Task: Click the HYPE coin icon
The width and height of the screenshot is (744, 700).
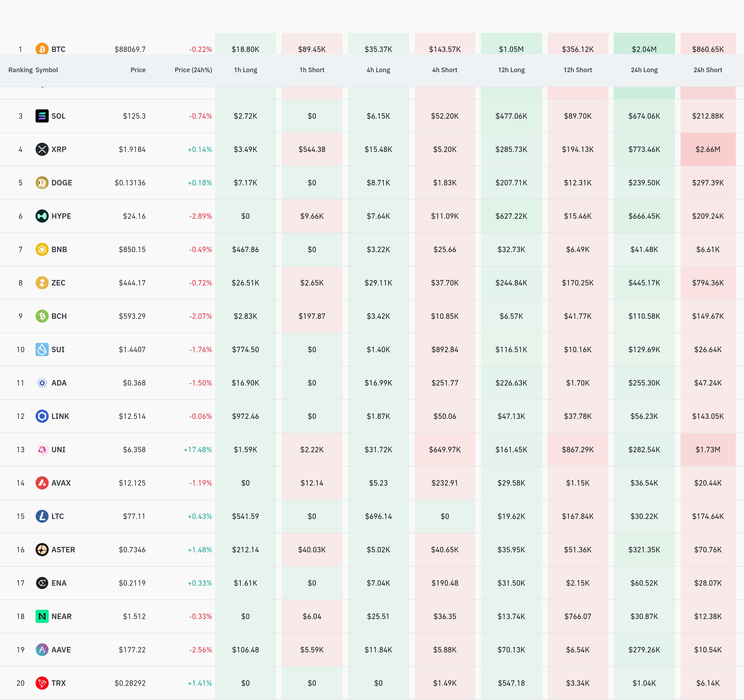Action: click(x=42, y=216)
